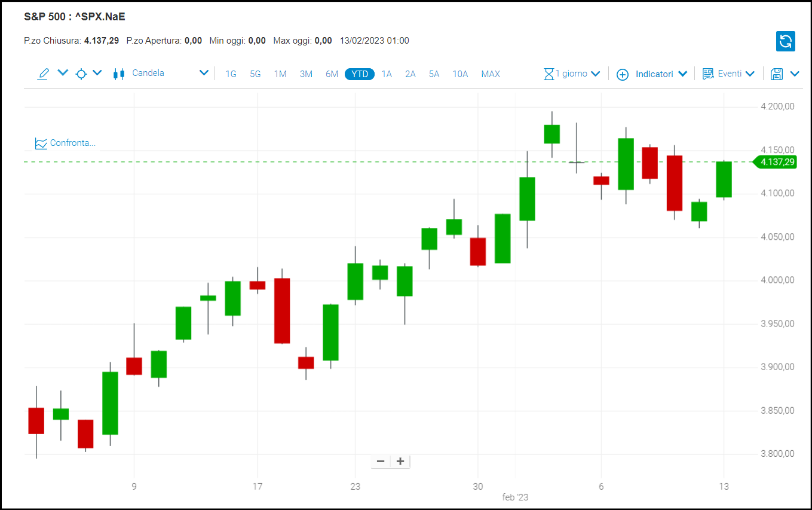The height and width of the screenshot is (510, 812).
Task: Click the plus-circle Indicatori icon
Action: pyautogui.click(x=623, y=74)
